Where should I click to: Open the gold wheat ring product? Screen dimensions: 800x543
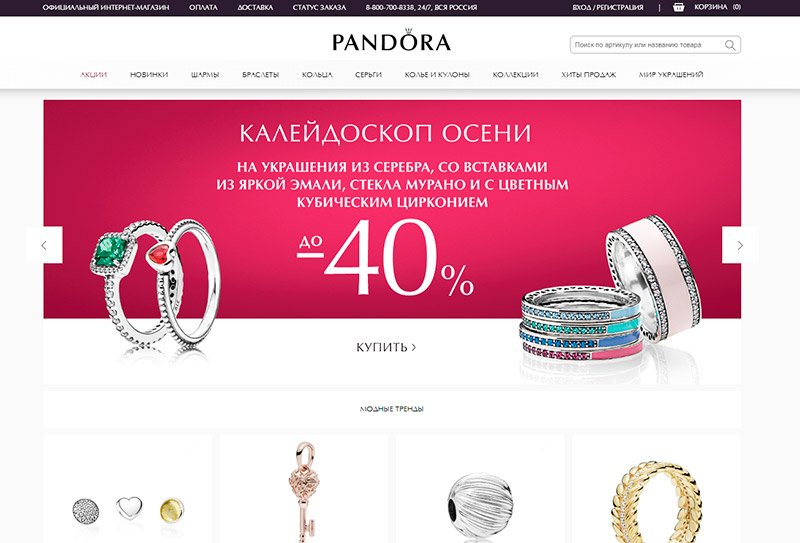pos(656,489)
